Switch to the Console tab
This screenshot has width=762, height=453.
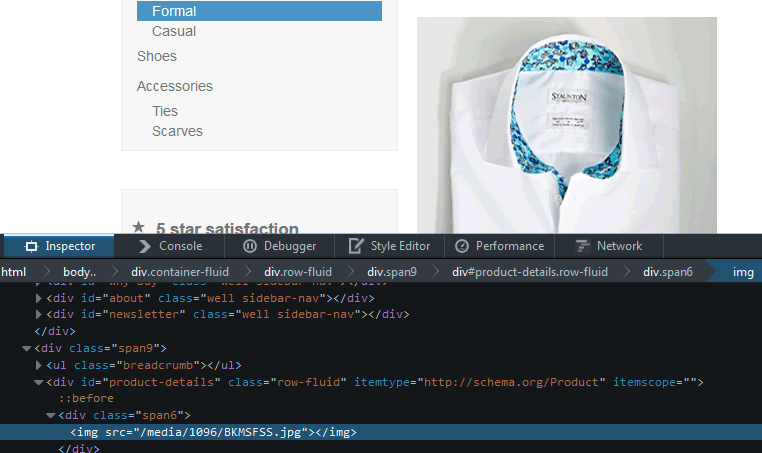tap(170, 246)
